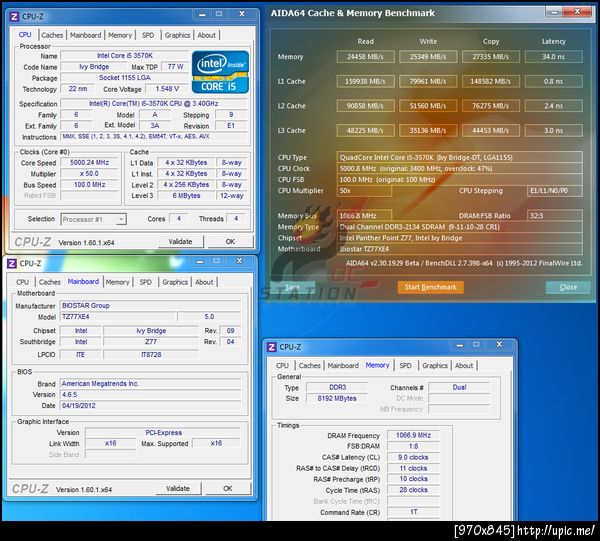Screen dimensions: 600x541
Task: Go to About tab in Memory CPU-Z window
Action: 464,365
